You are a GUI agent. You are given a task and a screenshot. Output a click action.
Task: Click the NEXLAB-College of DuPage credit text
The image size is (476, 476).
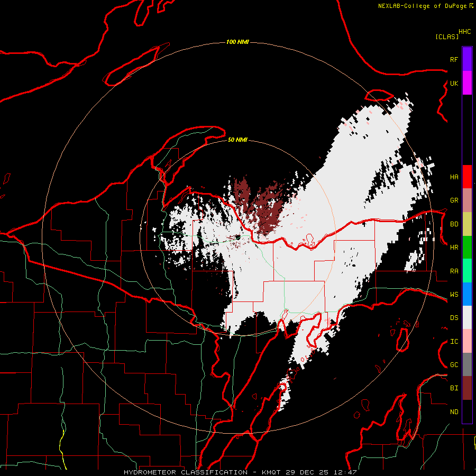tap(422, 6)
